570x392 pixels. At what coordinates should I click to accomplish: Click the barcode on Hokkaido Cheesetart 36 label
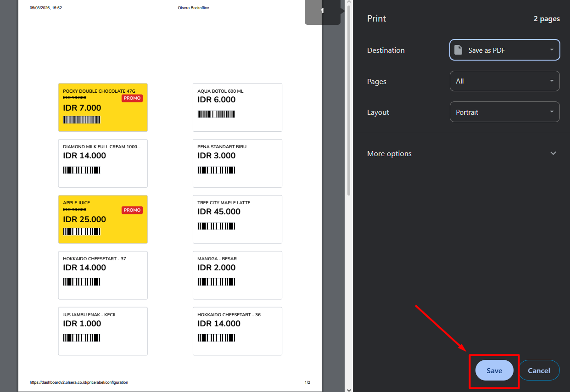[216, 338]
